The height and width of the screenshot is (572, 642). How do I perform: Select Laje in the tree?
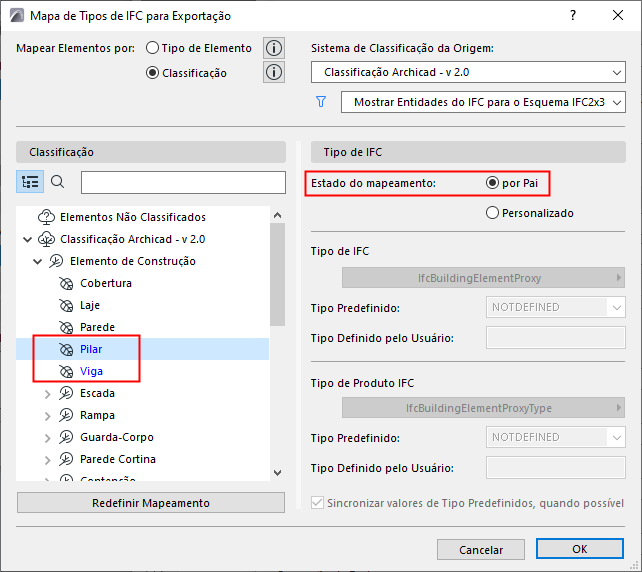(x=90, y=305)
